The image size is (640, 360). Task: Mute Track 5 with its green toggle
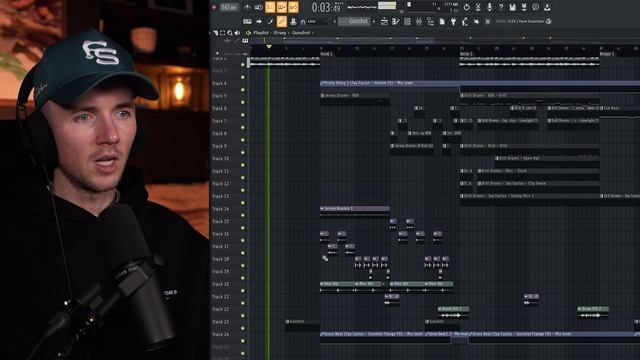243,102
